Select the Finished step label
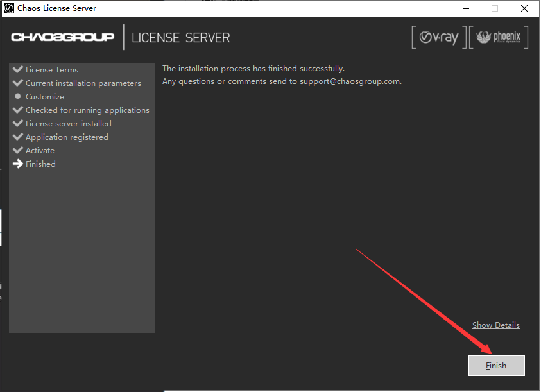This screenshot has width=541, height=392. coord(40,164)
